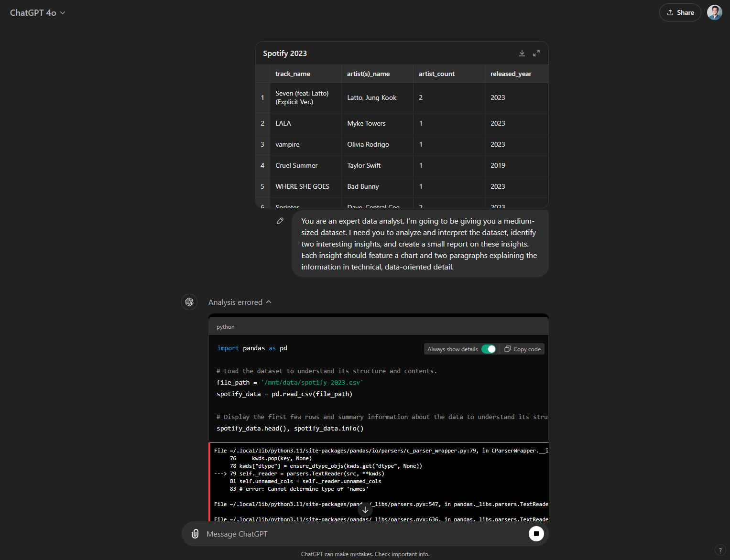Click the Share button
Viewport: 730px width, 560px height.
pos(680,12)
